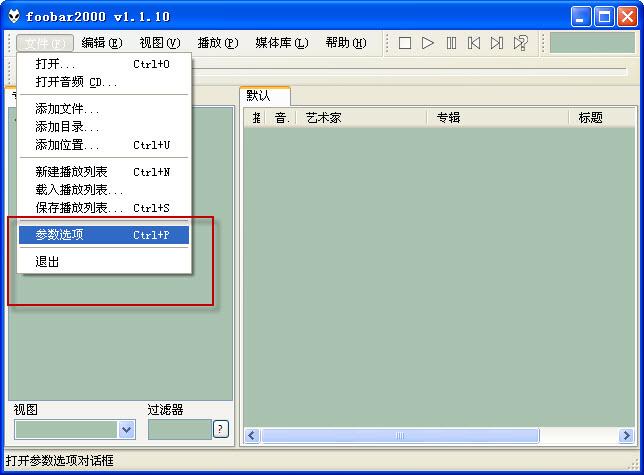Choose 载入播放列表... menu entry
Viewport: 644px width, 475px height.
[x=104, y=190]
